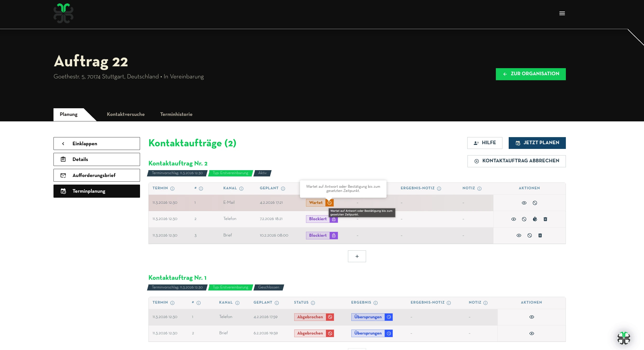The image size is (644, 350).
Task: Click cancel icon for the E-Mail row
Action: (x=535, y=203)
